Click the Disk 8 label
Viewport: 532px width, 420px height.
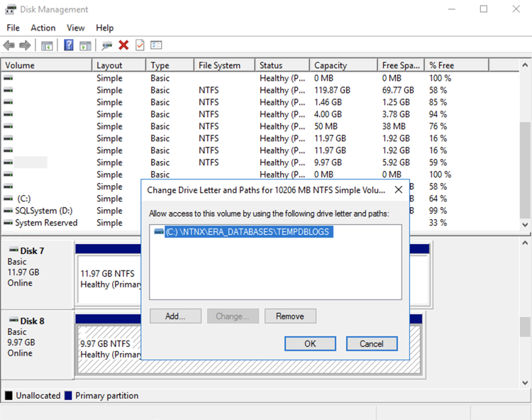tap(32, 321)
